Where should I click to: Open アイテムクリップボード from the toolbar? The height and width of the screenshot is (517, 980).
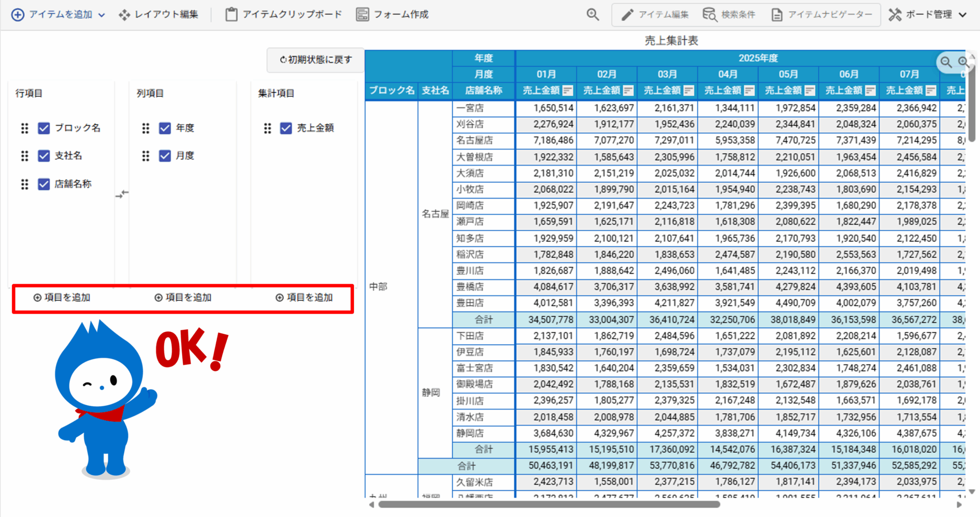[x=284, y=15]
